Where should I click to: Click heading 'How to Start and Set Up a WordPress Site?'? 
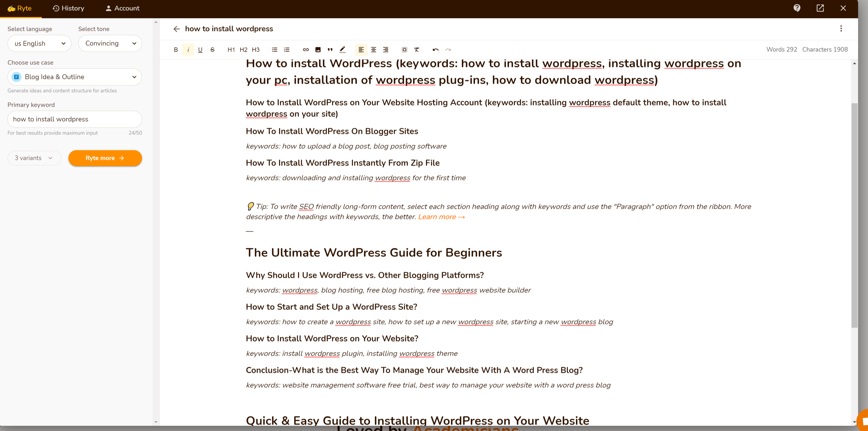pos(332,307)
